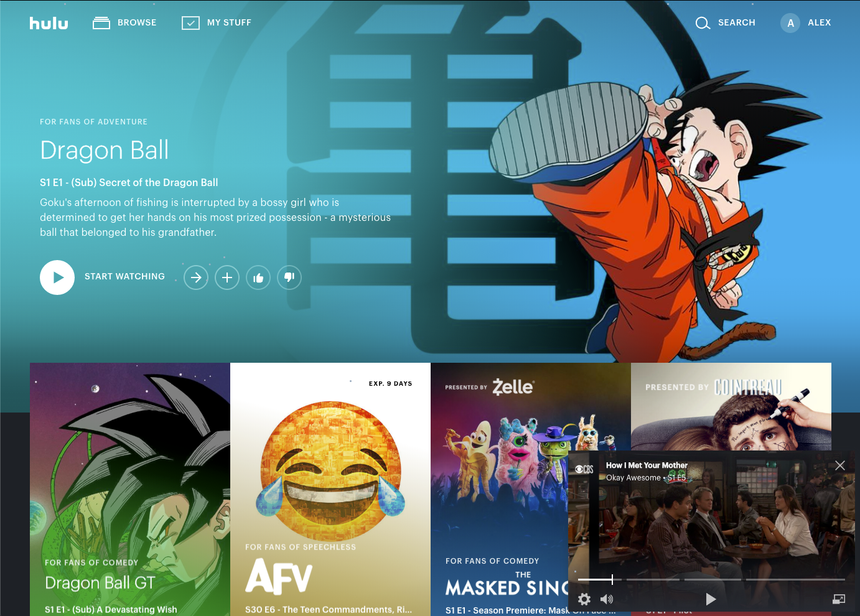Image resolution: width=860 pixels, height=616 pixels.
Task: Dislike Dragon Ball with the thumbs down icon
Action: pyautogui.click(x=289, y=277)
